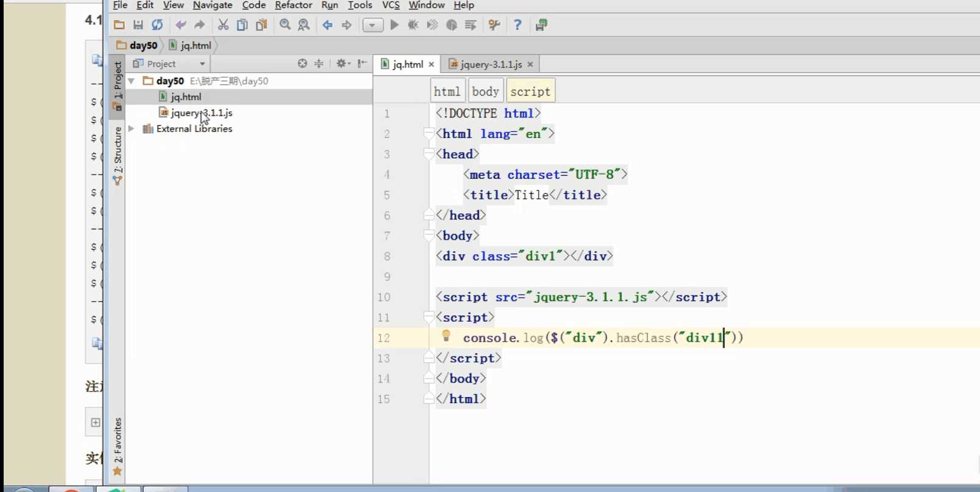Screen dimensions: 980x492
Task: Click the plus box in the background document
Action: (x=96, y=423)
